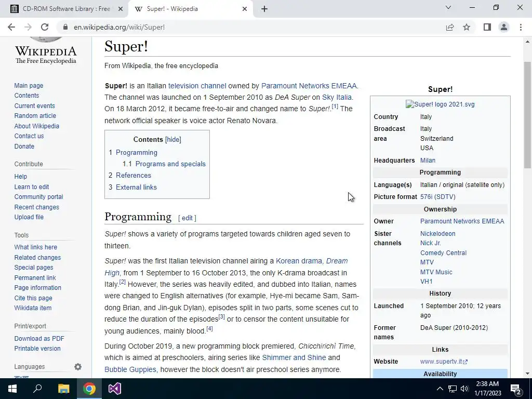Screen dimensions: 532x399
Task: Go back using the browser back arrow
Action: coord(11,27)
